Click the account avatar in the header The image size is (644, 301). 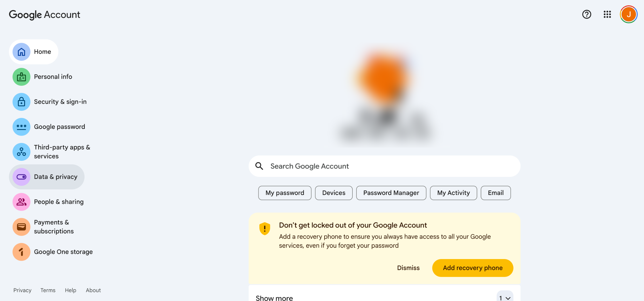tap(628, 15)
